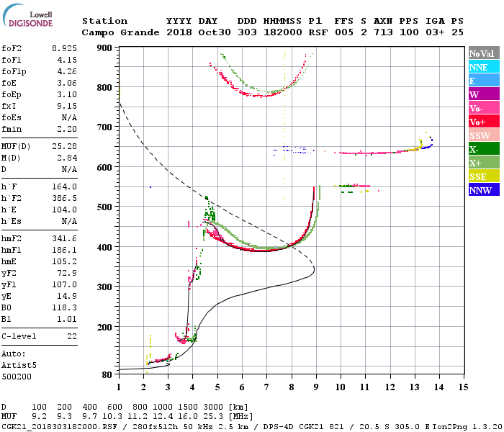This screenshot has height=432, width=504.
Task: Click the Artist5 scaler label
Action: [x=19, y=366]
